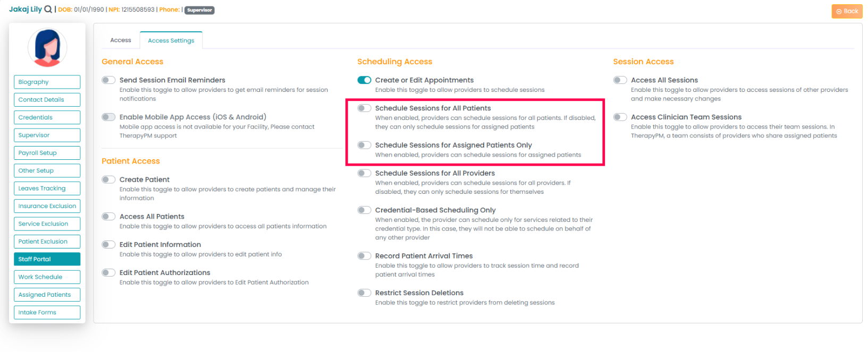Disable the Create or Edit Appointments toggle
Image resolution: width=868 pixels, height=352 pixels.
click(x=364, y=80)
